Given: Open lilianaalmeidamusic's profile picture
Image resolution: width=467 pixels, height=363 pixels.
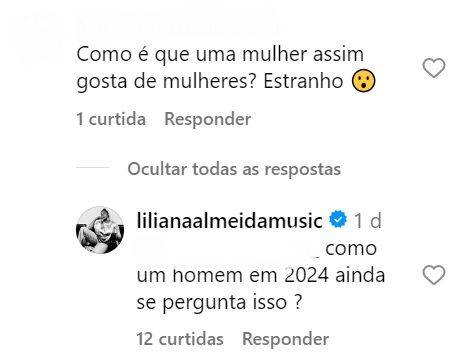Looking at the screenshot, I should tap(100, 230).
